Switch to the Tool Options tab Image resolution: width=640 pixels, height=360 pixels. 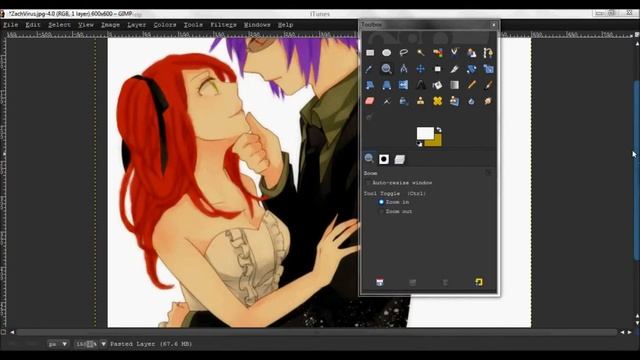369,159
